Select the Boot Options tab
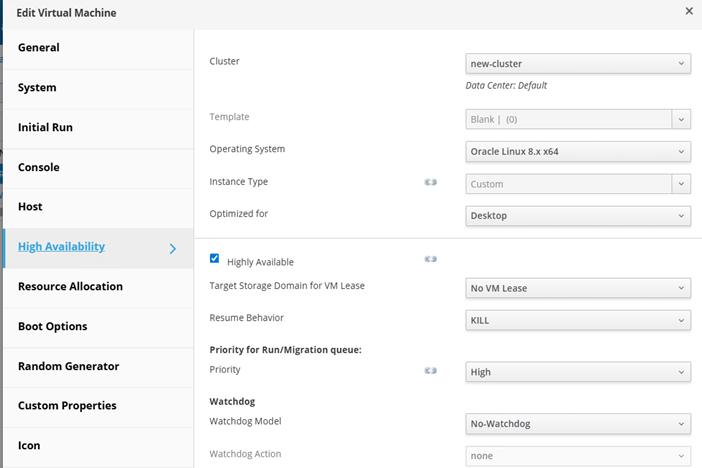The height and width of the screenshot is (468, 702). tap(52, 327)
